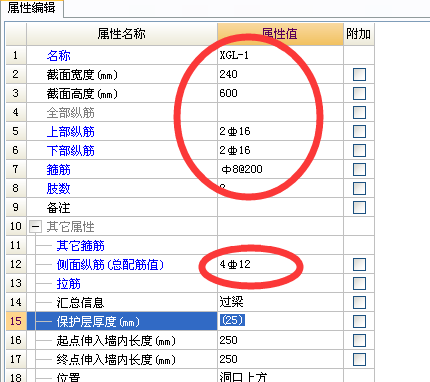This screenshot has height=382, width=430.
Task: Click the 属性名称 column header
Action: [122, 34]
